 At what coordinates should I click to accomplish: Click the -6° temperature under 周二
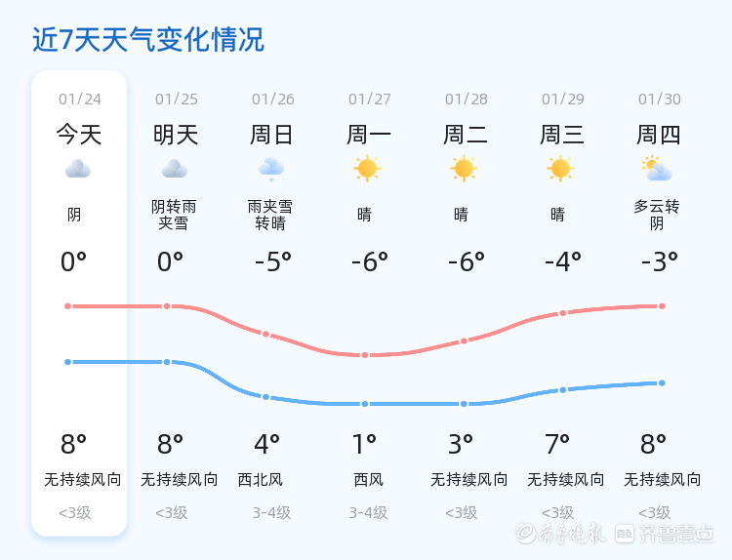click(467, 261)
